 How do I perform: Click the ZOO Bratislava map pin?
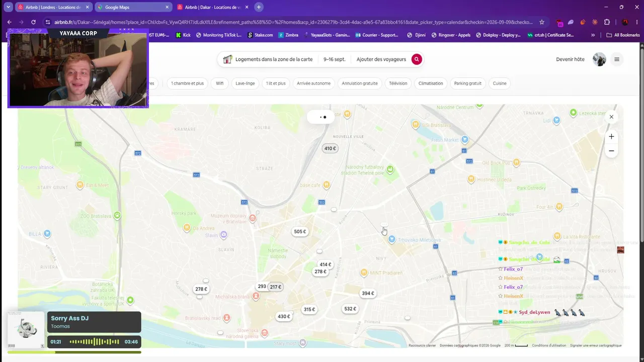pos(117,216)
